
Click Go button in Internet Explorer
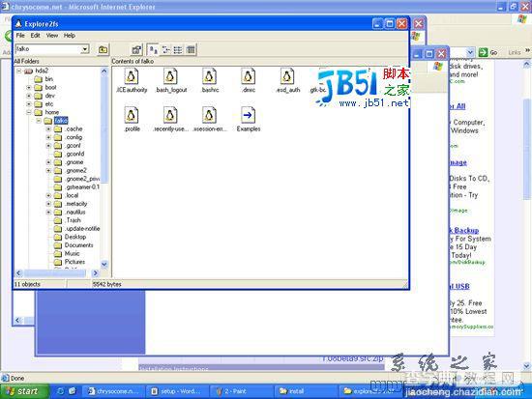(488, 52)
